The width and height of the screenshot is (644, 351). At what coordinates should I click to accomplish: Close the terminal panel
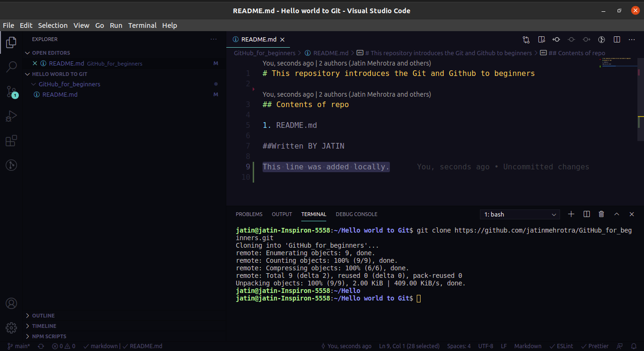(x=632, y=214)
